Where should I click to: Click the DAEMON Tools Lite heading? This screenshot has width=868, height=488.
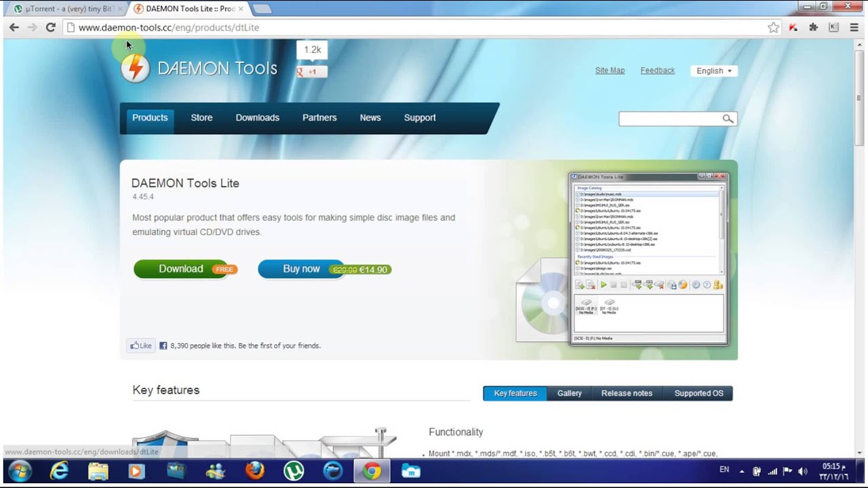[x=185, y=183]
